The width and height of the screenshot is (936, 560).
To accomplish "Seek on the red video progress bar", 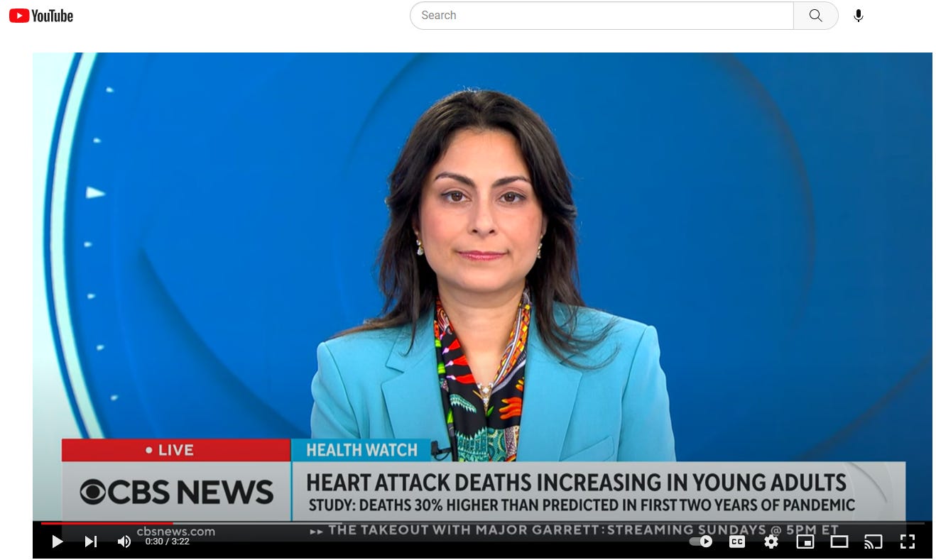I will [107, 524].
